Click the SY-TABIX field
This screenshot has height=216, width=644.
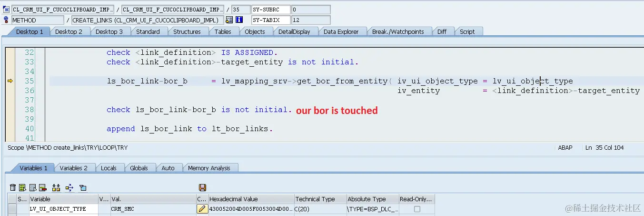271,20
